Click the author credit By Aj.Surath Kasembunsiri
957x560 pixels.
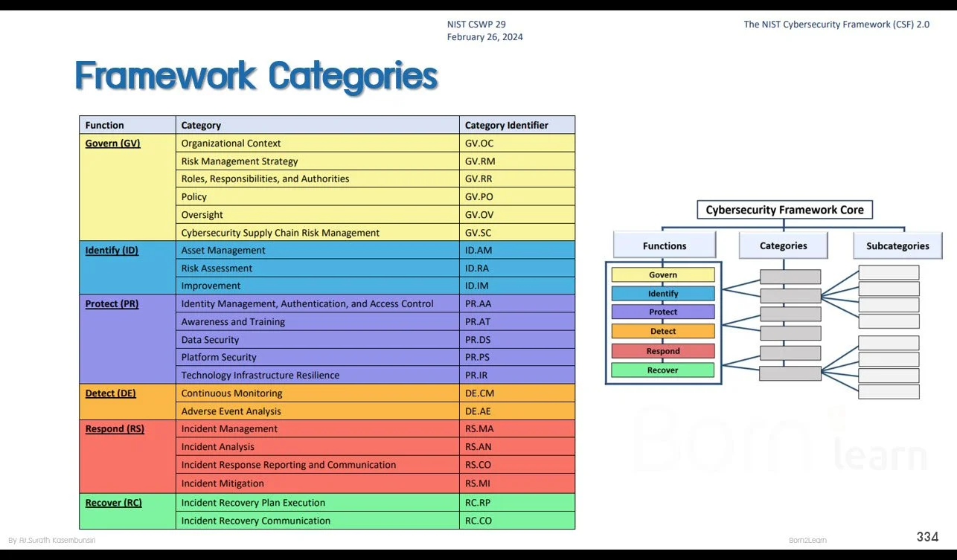[x=52, y=540]
